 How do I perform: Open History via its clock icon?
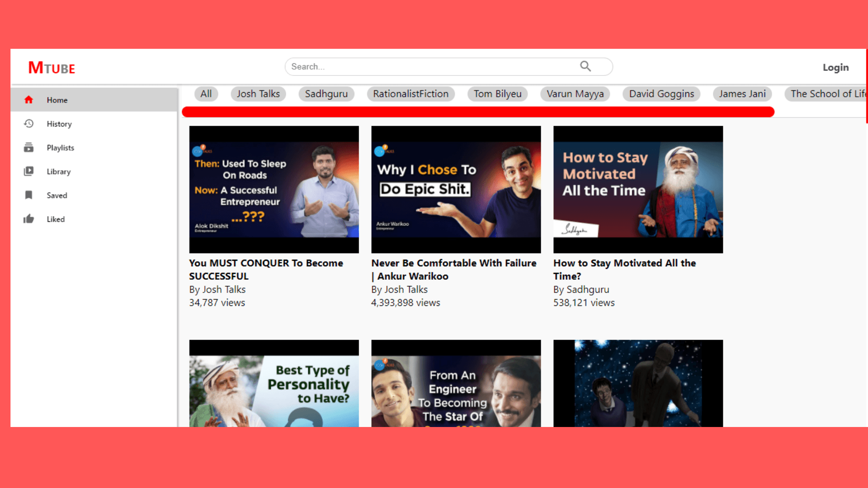(28, 123)
